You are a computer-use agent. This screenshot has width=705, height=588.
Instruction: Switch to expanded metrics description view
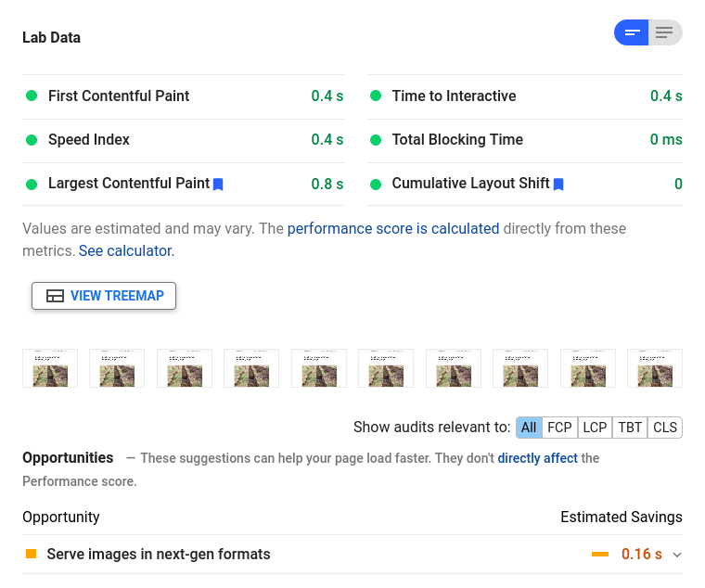click(x=664, y=33)
